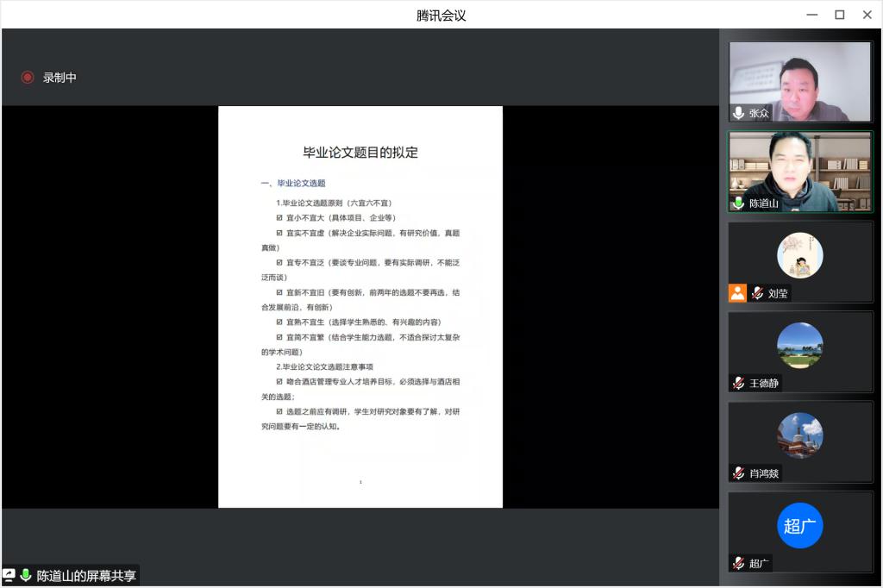Click the orange host icon on 刘莹's tile
Viewport: 883px width, 588px height.
tap(737, 293)
